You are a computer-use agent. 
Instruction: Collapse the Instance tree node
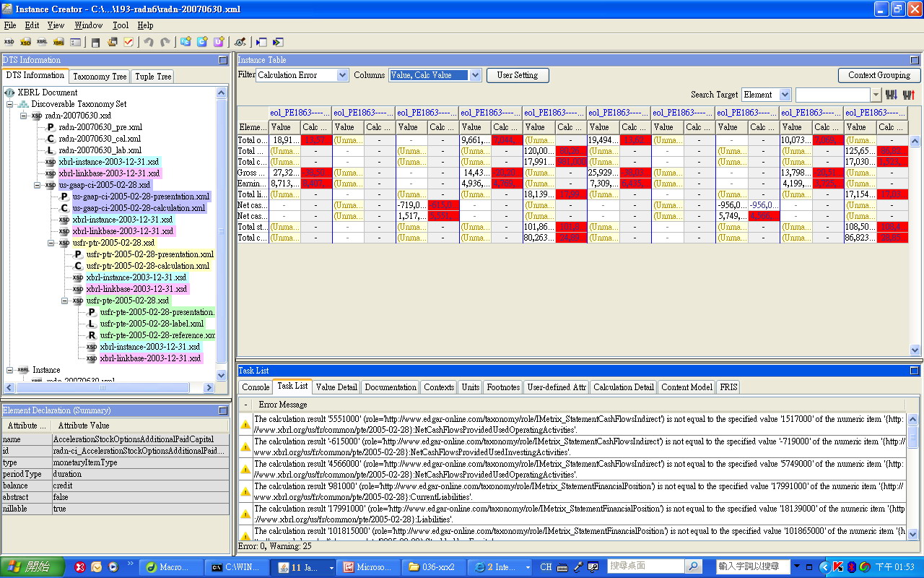pyautogui.click(x=10, y=370)
